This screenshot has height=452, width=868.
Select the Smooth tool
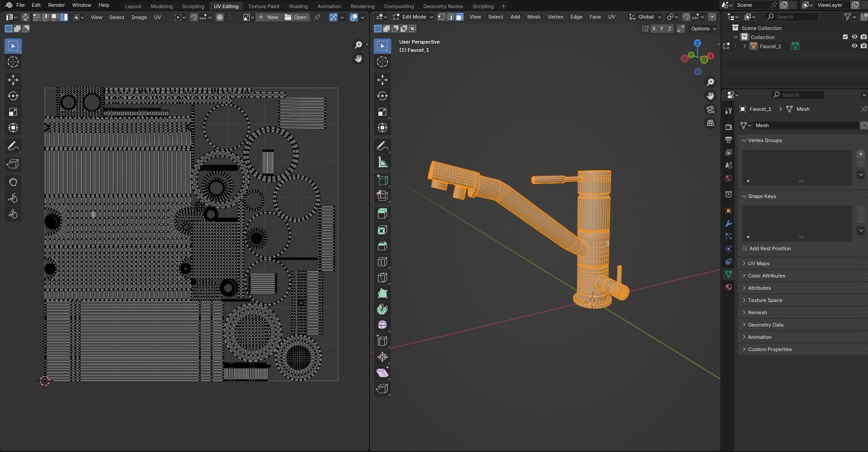click(382, 325)
